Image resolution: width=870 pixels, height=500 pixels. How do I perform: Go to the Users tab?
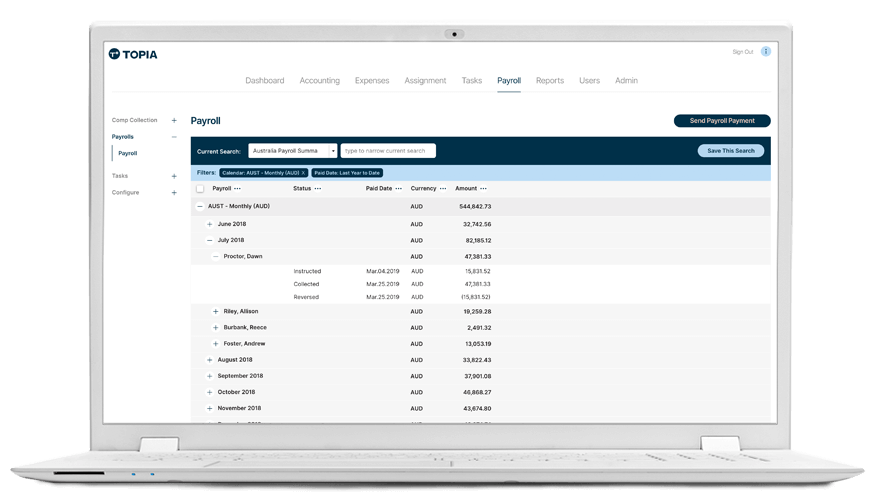point(589,80)
